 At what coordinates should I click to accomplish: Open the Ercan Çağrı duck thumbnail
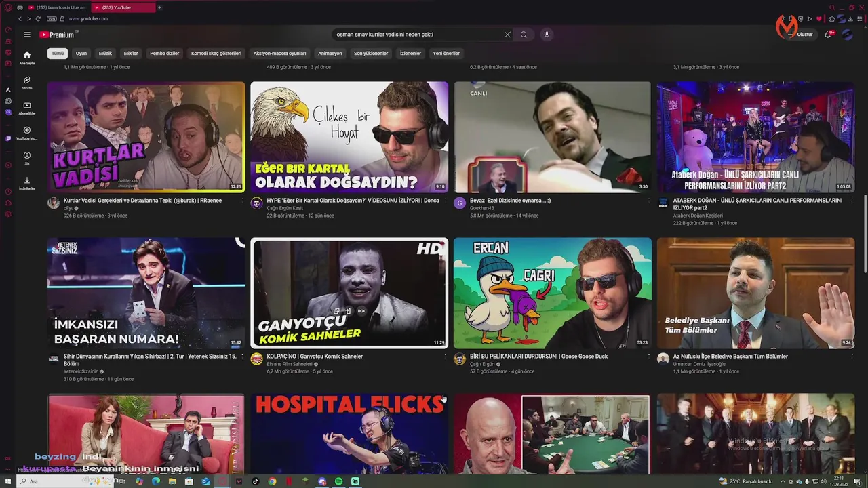tap(552, 293)
